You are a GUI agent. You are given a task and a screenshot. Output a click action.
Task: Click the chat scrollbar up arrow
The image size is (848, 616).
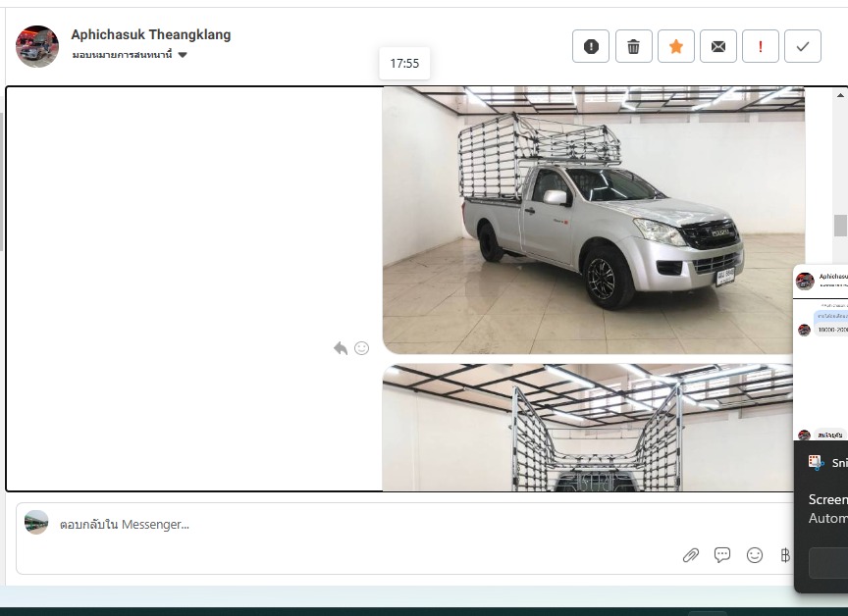(840, 95)
